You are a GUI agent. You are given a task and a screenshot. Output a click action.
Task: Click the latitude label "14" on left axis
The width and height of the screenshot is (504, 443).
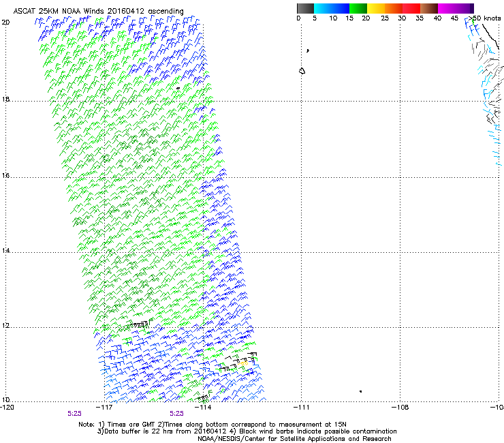(5, 251)
